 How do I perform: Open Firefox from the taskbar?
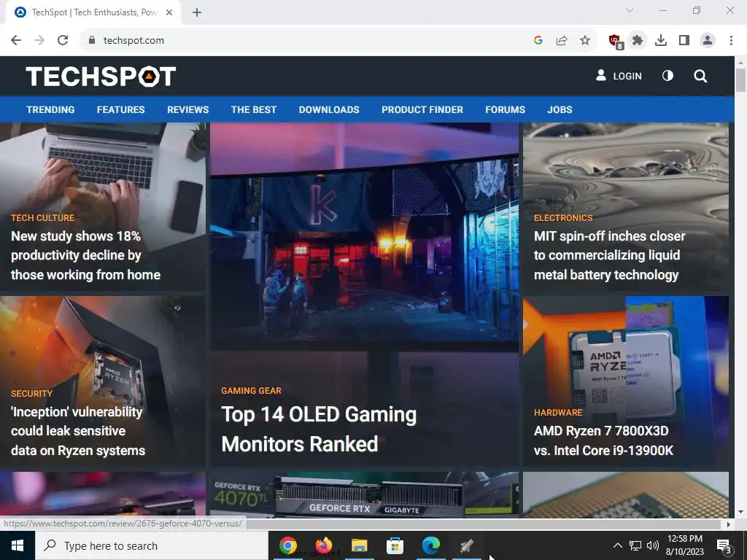click(x=323, y=545)
